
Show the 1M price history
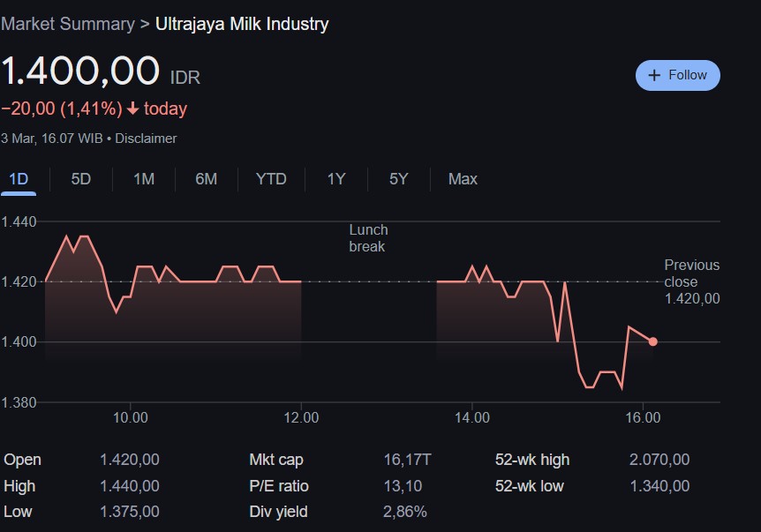(x=144, y=179)
